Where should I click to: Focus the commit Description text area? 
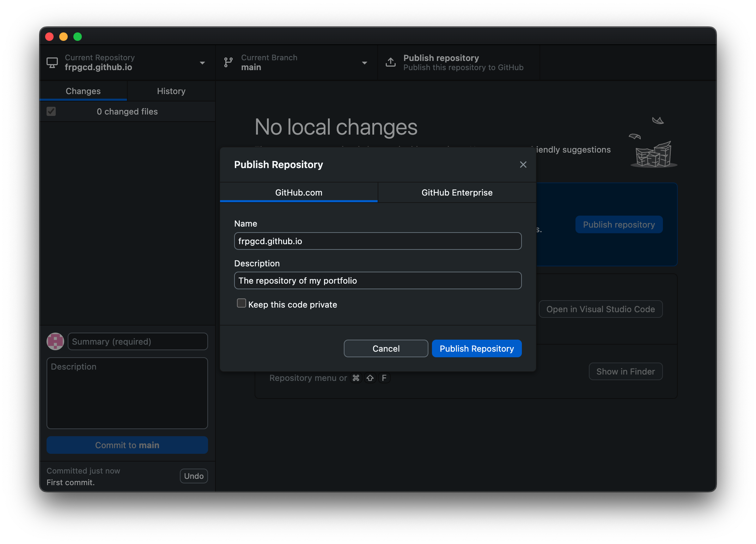click(127, 393)
